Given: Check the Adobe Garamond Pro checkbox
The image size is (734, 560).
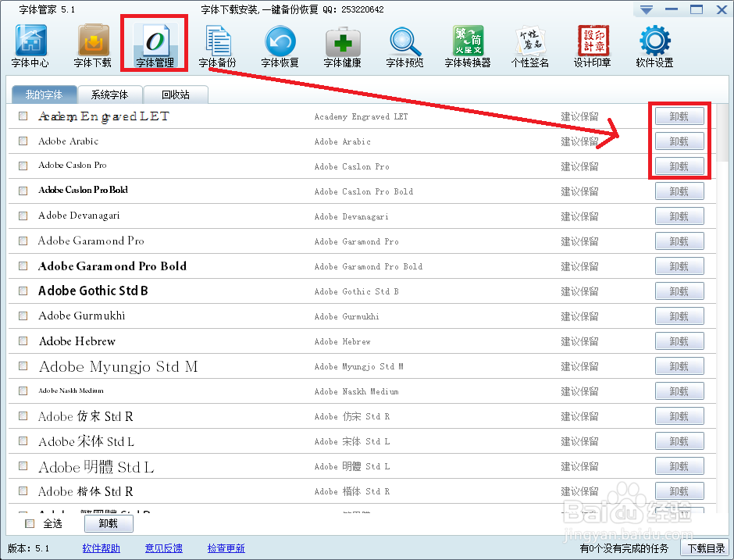Looking at the screenshot, I should [x=23, y=241].
